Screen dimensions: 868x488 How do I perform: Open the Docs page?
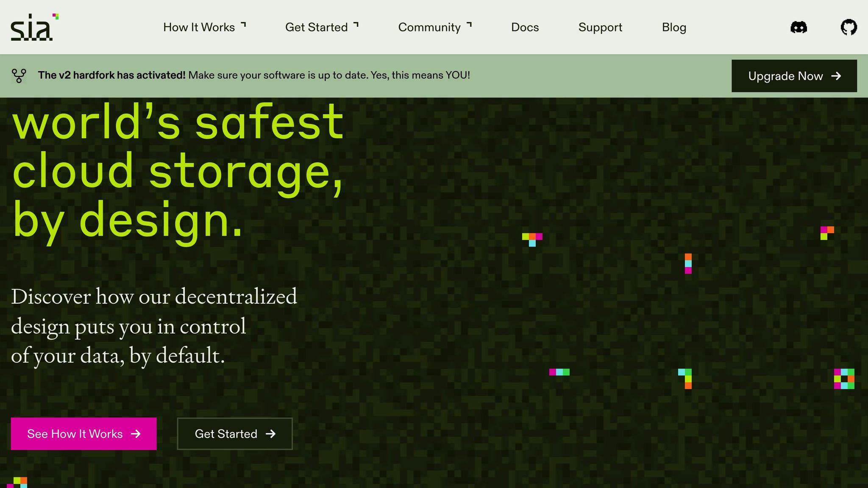point(525,27)
